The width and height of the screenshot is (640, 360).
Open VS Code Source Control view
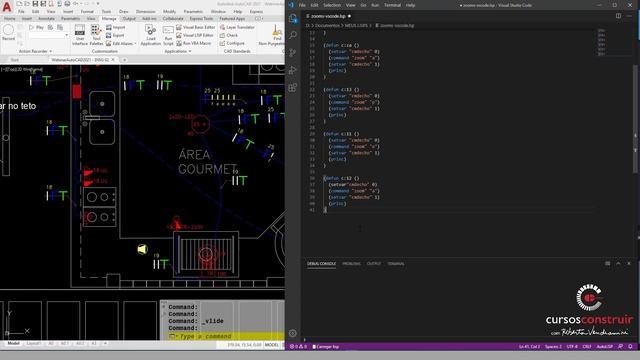pos(293,53)
